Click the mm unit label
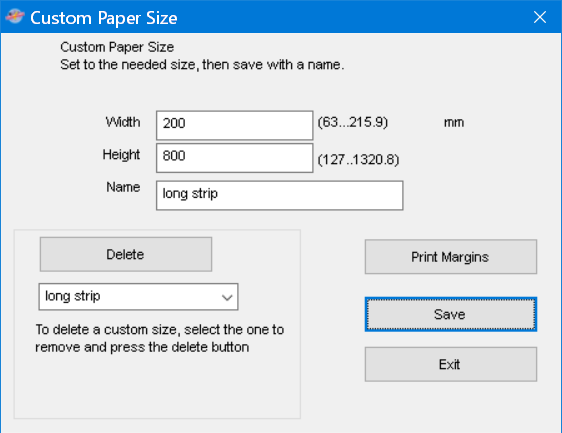Image resolution: width=562 pixels, height=433 pixels. (x=454, y=123)
